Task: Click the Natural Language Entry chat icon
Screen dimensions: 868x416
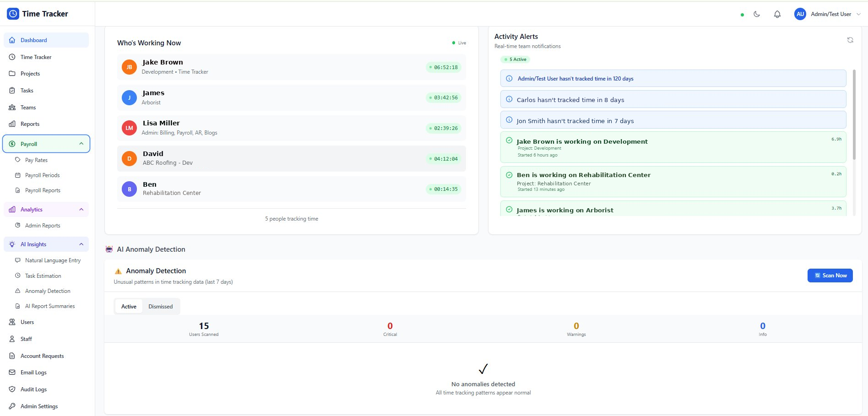Action: tap(18, 260)
